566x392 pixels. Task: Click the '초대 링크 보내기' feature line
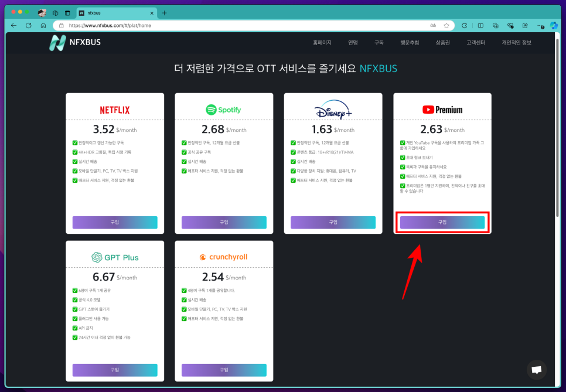[x=416, y=158]
